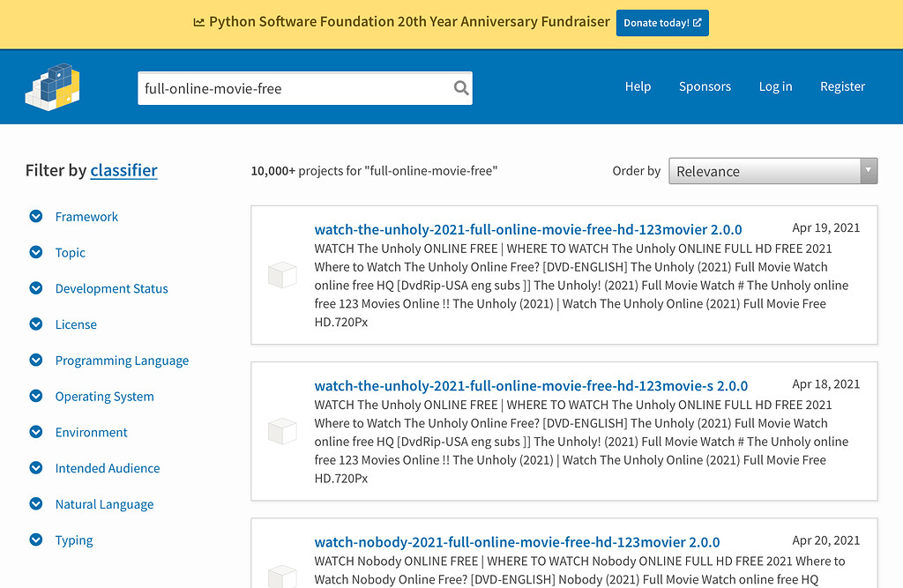Click the Apr 18, 2021 release date
This screenshot has height=588, width=903.
coord(825,384)
